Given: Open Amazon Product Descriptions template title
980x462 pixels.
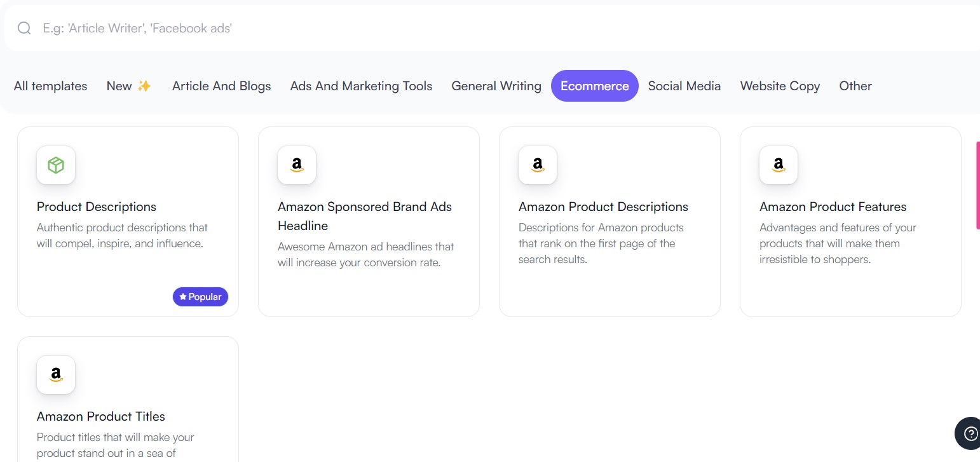Looking at the screenshot, I should coord(603,207).
